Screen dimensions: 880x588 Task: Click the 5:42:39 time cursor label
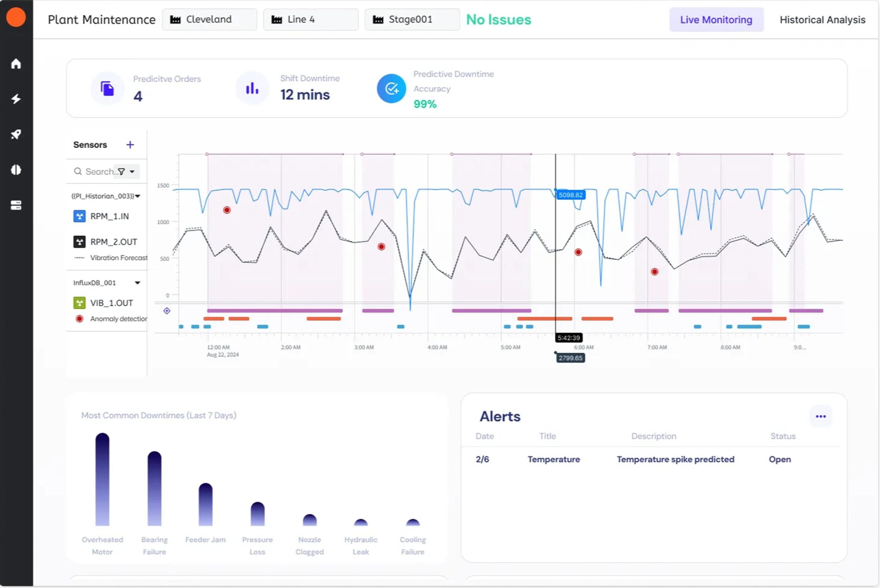(x=569, y=338)
